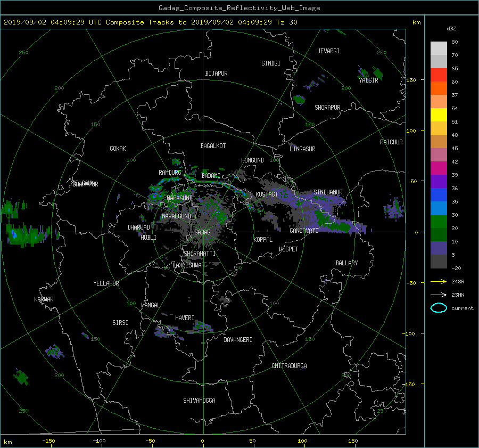Click the DHARWAD city label

[x=139, y=227]
